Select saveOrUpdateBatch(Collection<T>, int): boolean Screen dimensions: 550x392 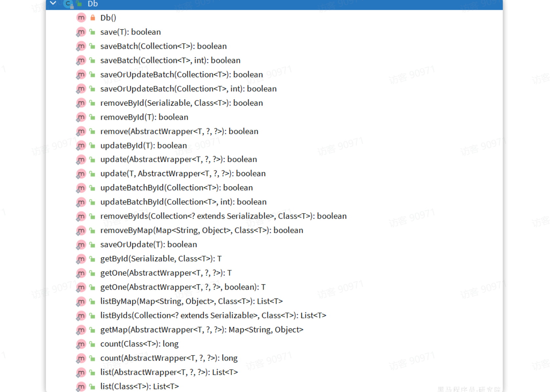(x=189, y=89)
